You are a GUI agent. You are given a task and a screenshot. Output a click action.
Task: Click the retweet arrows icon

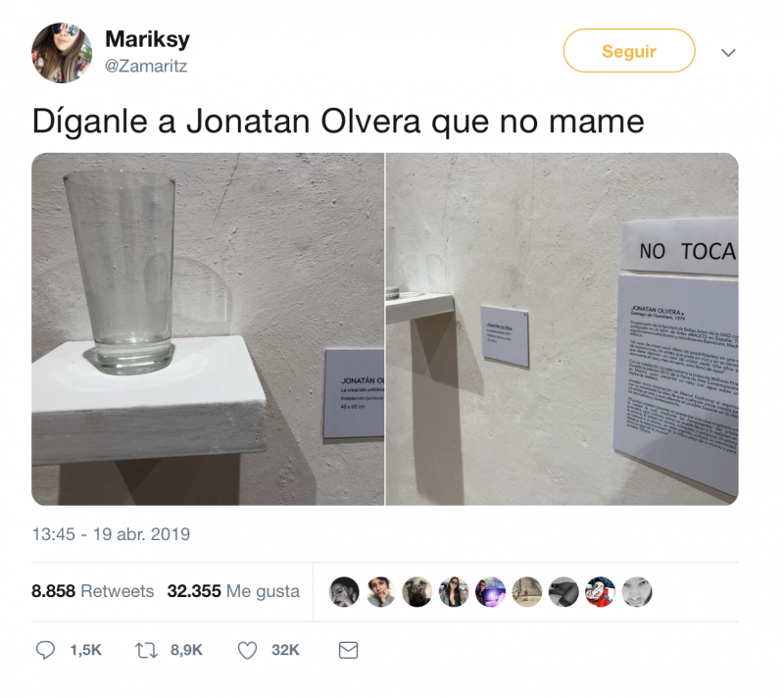pos(146,650)
